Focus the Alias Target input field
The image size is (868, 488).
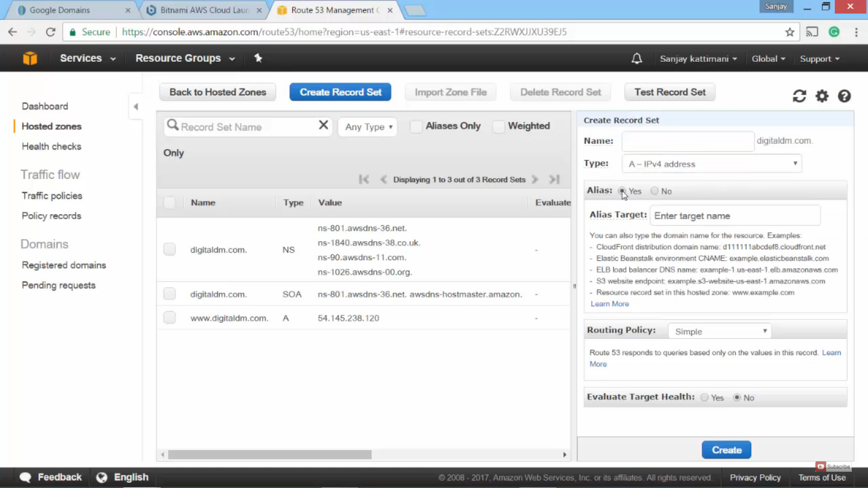(x=735, y=216)
